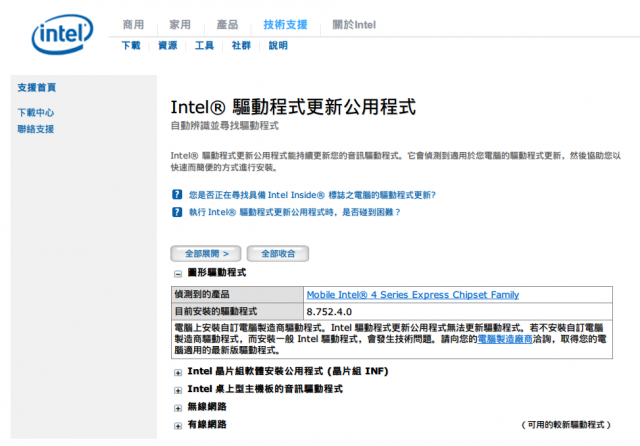
Task: Open 聯絡支援 in the sidebar
Action: (x=36, y=129)
